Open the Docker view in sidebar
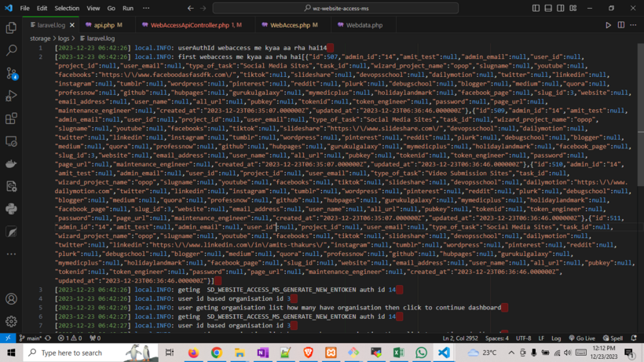 tap(11, 164)
